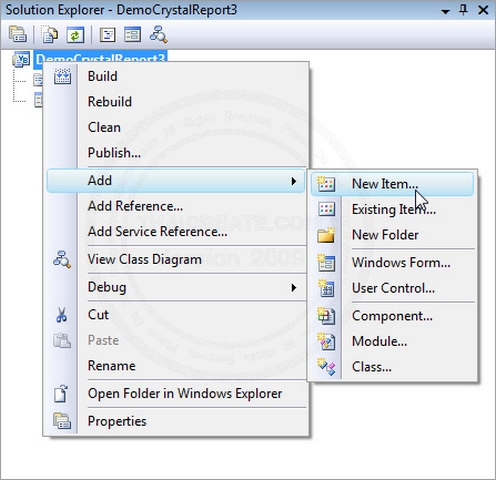Click the Properties icon in the context menu

[62, 421]
